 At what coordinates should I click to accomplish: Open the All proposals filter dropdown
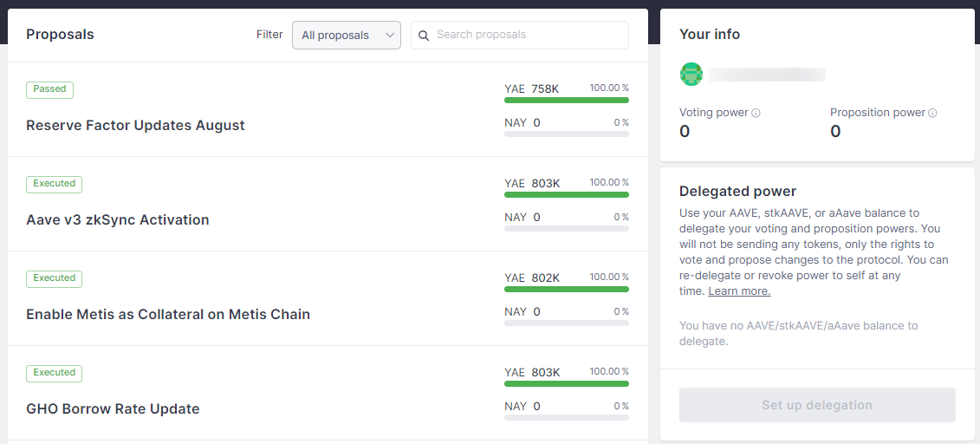pos(346,36)
